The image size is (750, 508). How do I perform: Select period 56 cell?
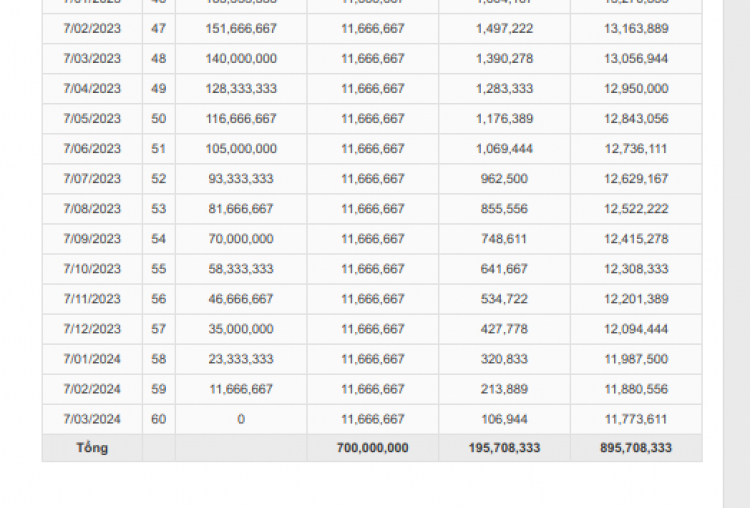pos(159,299)
